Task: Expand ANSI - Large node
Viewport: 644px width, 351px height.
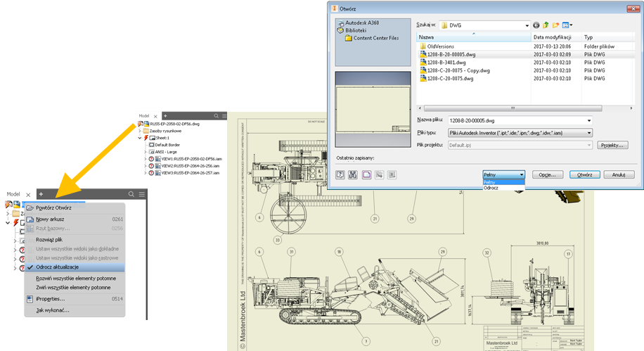Action: coord(146,152)
